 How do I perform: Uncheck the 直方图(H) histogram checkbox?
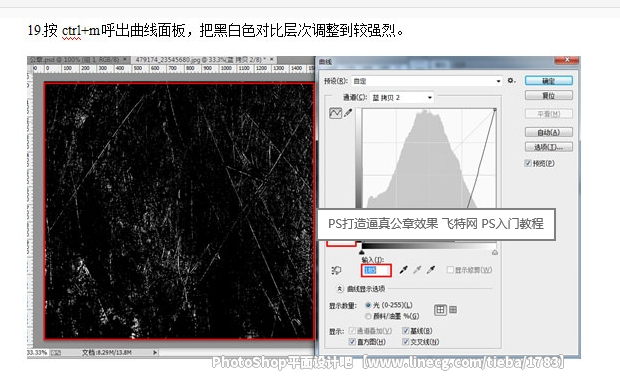352,342
